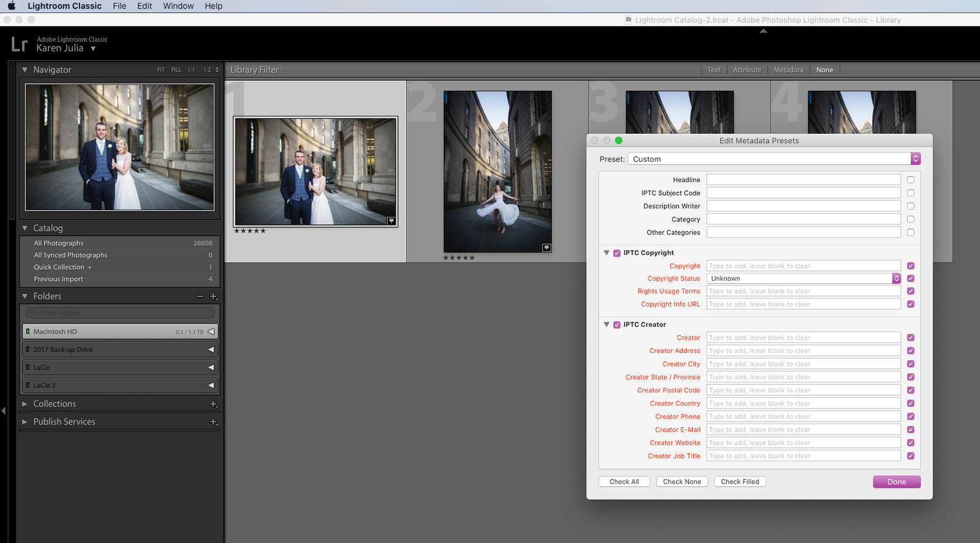Screen dimensions: 980x543
Task: Click the Filter Folders search field
Action: pyautogui.click(x=120, y=313)
